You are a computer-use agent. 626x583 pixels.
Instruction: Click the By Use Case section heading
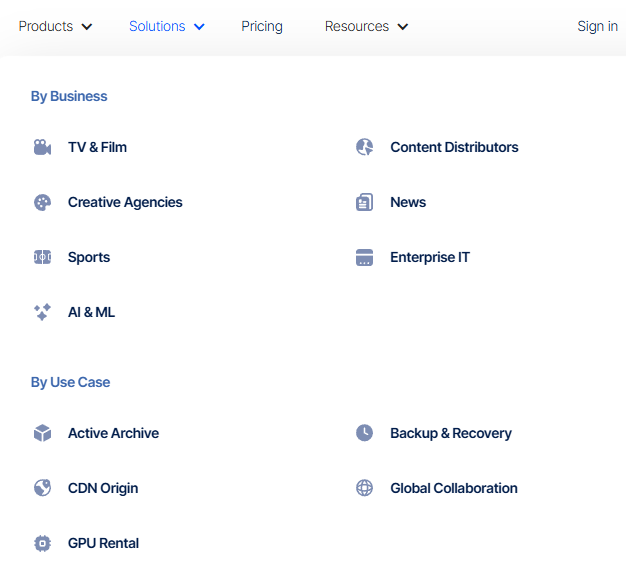coord(70,382)
